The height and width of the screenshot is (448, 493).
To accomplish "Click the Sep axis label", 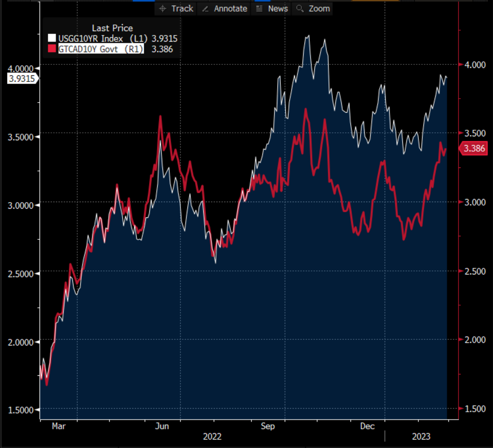I will click(x=268, y=426).
